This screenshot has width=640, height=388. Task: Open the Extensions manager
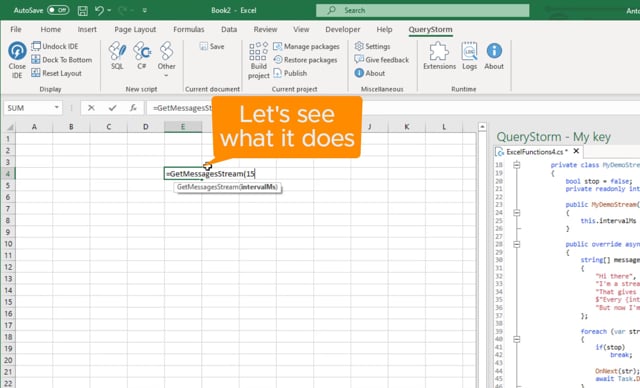click(439, 56)
